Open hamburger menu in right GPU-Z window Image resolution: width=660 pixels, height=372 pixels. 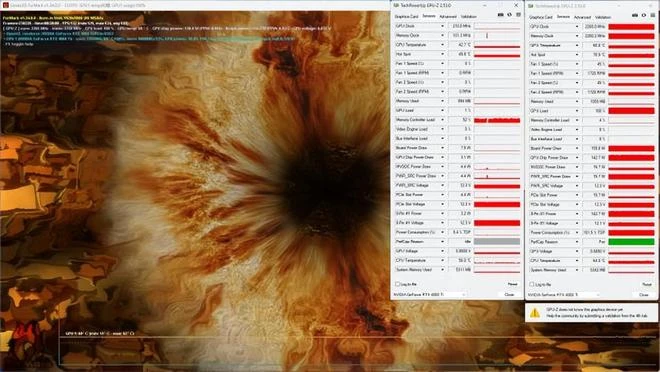pyautogui.click(x=653, y=16)
